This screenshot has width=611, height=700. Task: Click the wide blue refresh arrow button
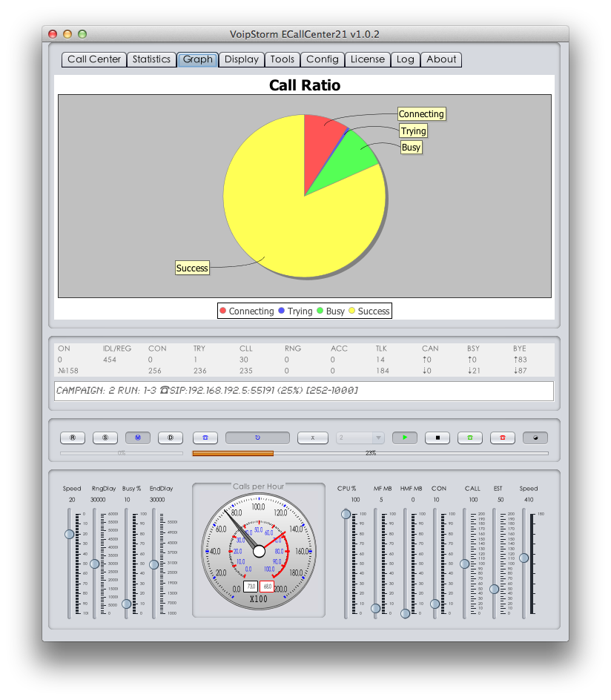257,437
